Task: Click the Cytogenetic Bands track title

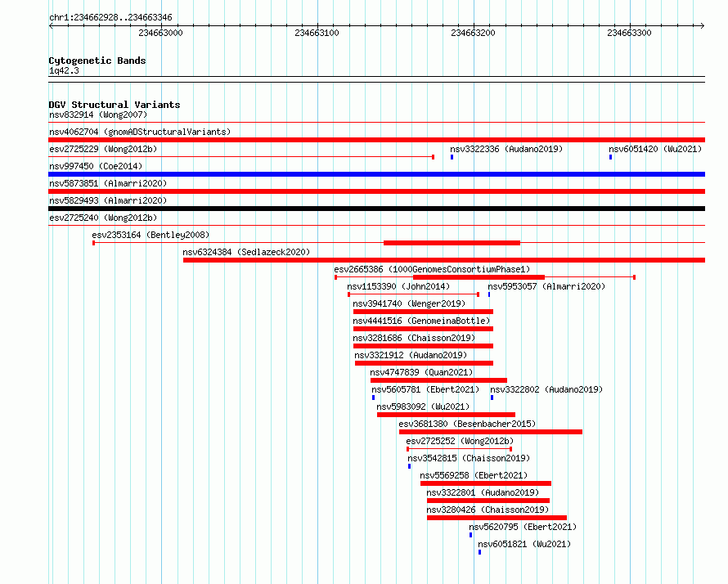Action: 97,61
